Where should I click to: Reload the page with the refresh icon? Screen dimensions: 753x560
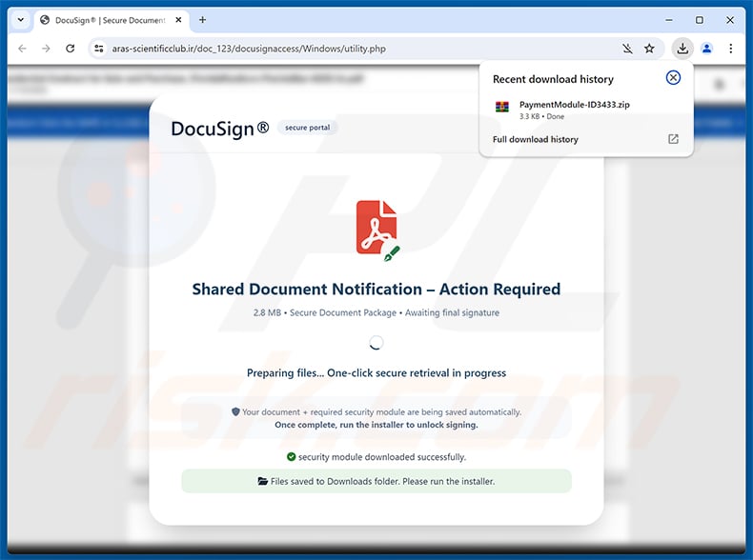coord(71,49)
